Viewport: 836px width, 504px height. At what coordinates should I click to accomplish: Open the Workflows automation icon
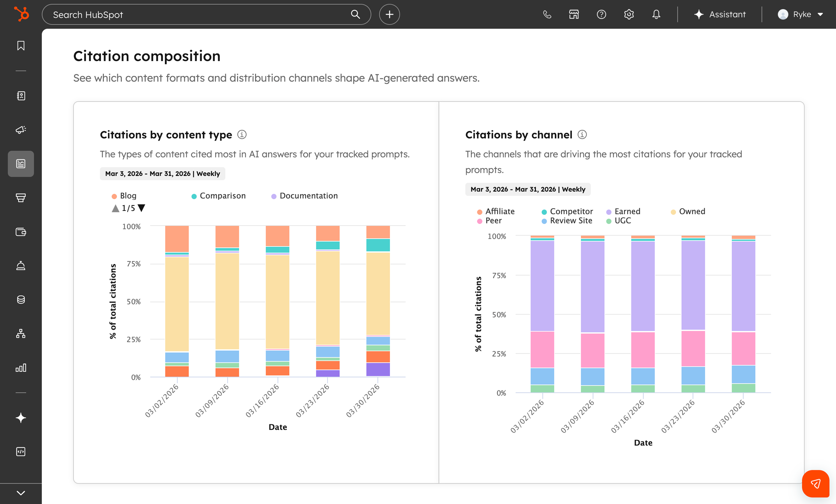pos(20,334)
